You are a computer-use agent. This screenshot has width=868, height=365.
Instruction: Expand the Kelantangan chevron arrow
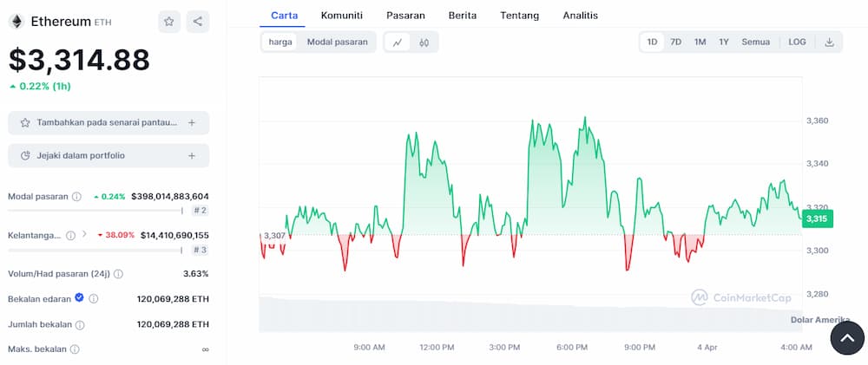tap(84, 234)
